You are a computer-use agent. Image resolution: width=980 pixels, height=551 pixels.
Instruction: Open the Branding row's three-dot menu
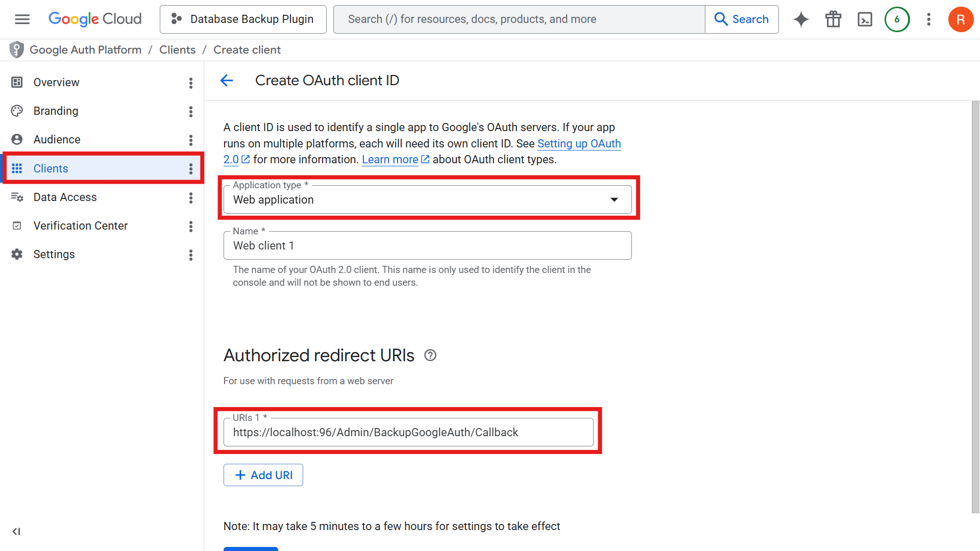[191, 112]
